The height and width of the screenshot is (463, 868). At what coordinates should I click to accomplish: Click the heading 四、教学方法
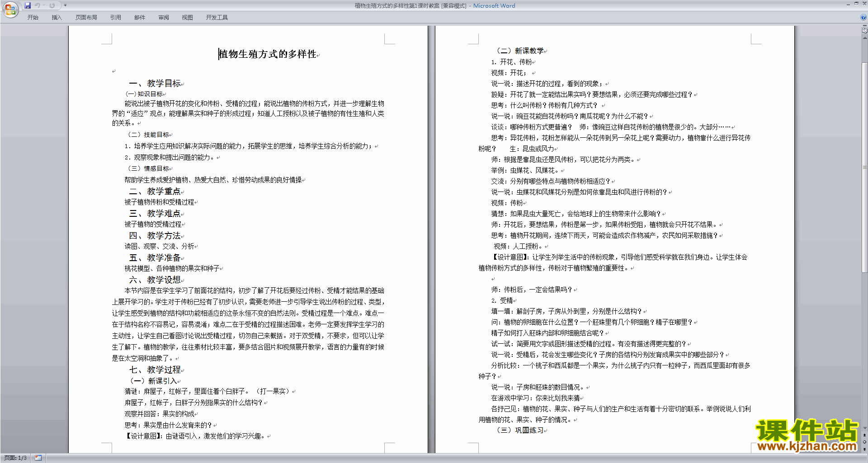[155, 236]
